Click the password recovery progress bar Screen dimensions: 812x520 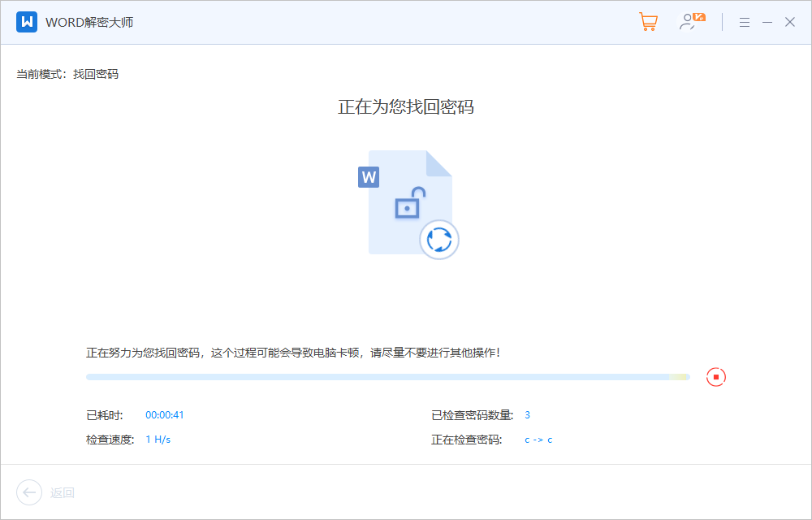click(x=387, y=377)
